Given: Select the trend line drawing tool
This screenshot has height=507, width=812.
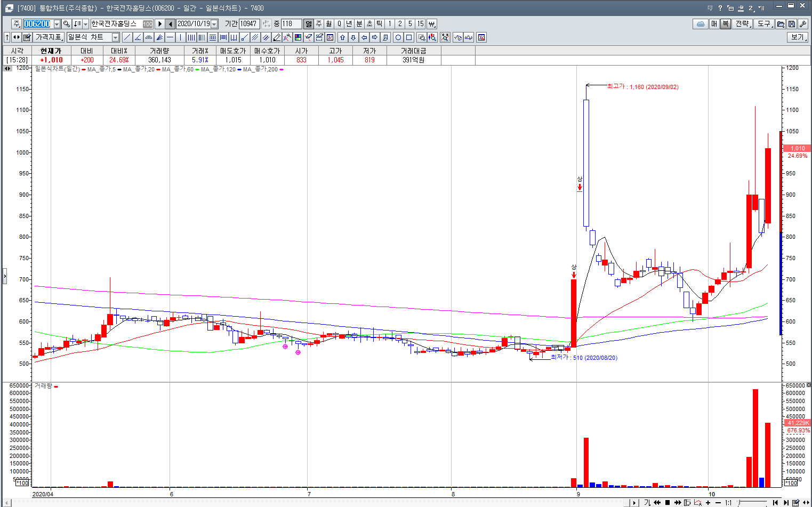Looking at the screenshot, I should (x=127, y=37).
